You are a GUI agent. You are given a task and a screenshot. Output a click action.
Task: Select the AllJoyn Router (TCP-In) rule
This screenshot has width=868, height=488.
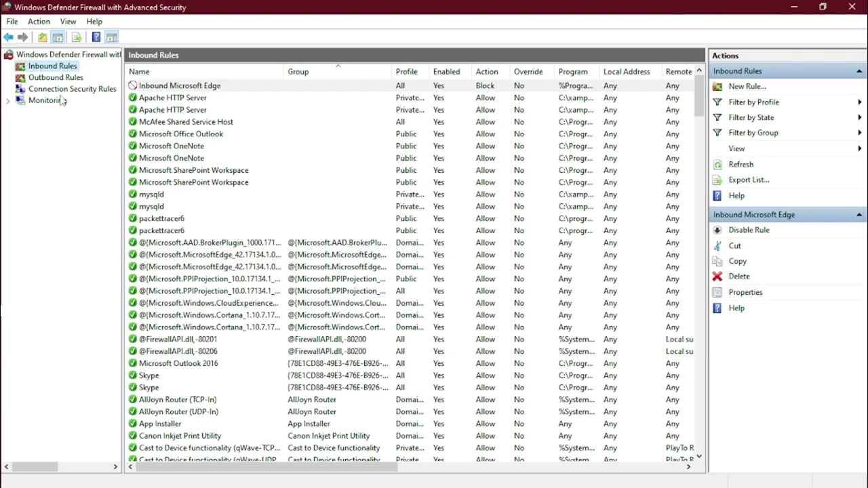(x=410, y=400)
